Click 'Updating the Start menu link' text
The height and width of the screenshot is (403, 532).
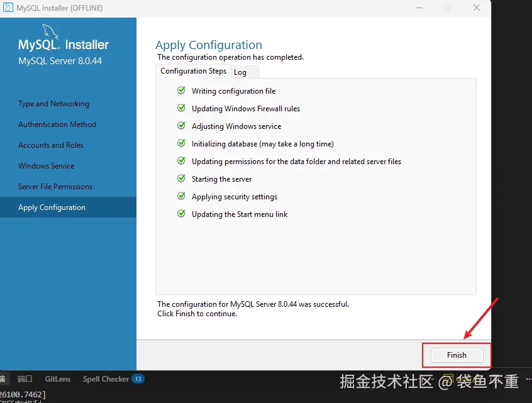[x=240, y=214]
